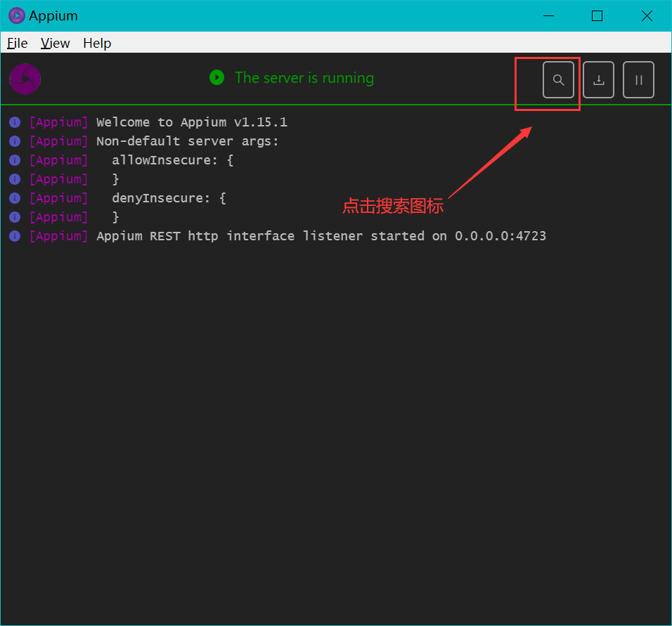The image size is (672, 626).
Task: Click the "The server is running" status text
Action: [x=304, y=78]
